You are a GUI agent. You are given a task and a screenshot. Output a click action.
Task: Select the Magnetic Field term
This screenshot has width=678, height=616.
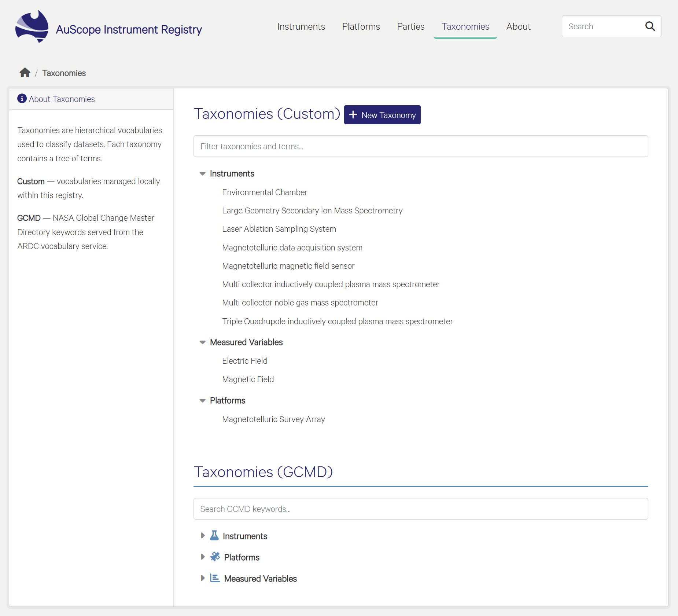point(248,379)
